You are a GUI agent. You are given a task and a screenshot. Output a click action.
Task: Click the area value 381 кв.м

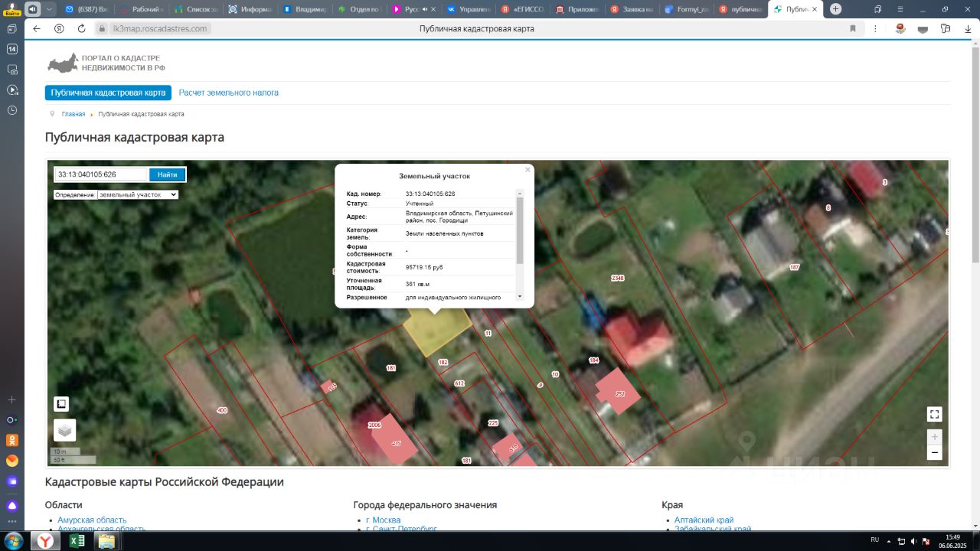coord(418,284)
